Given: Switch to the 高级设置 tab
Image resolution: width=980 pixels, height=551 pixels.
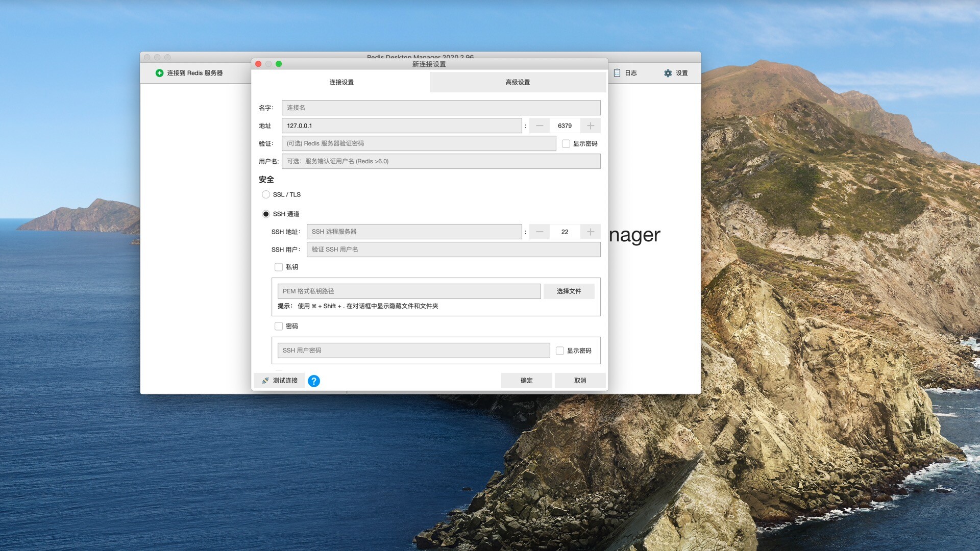Looking at the screenshot, I should [x=518, y=82].
